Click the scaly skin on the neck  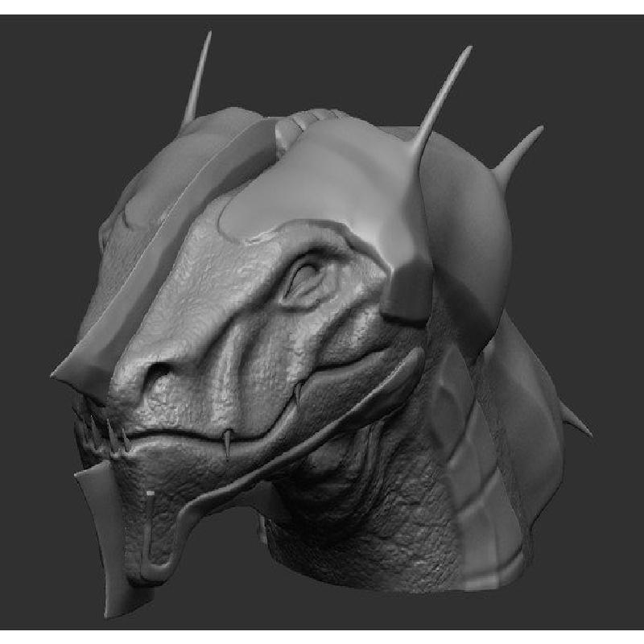362,523
